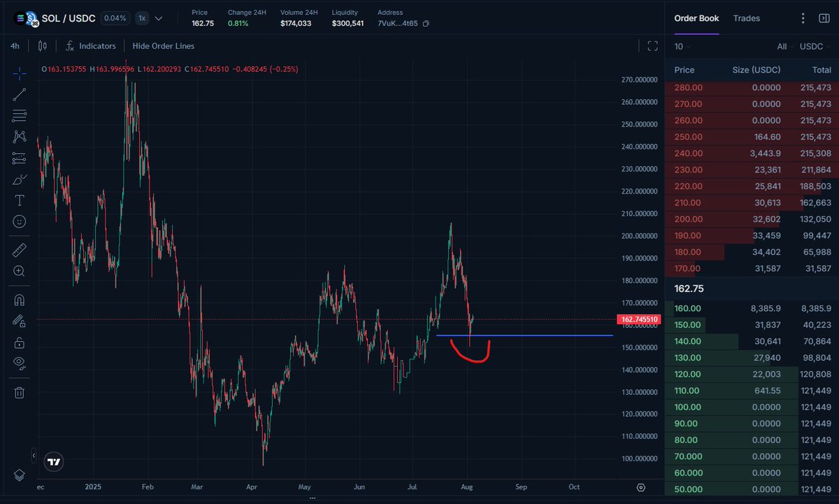Select the 160.00 bid row
839x504 pixels.
pos(752,308)
